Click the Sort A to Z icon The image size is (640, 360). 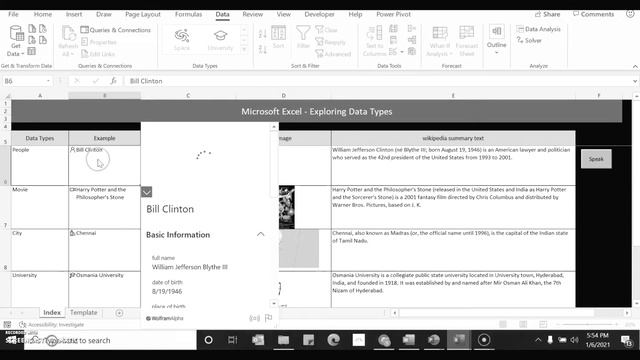262,34
